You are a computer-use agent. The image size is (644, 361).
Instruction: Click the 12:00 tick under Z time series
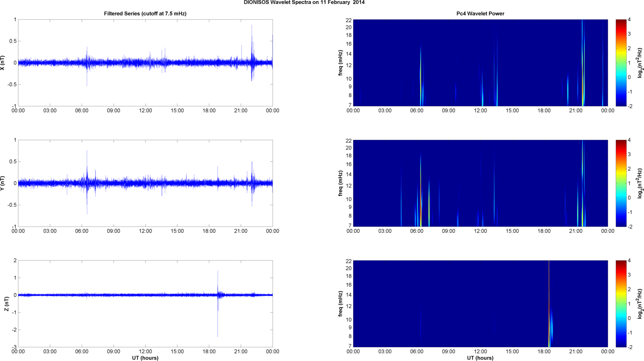pyautogui.click(x=145, y=351)
